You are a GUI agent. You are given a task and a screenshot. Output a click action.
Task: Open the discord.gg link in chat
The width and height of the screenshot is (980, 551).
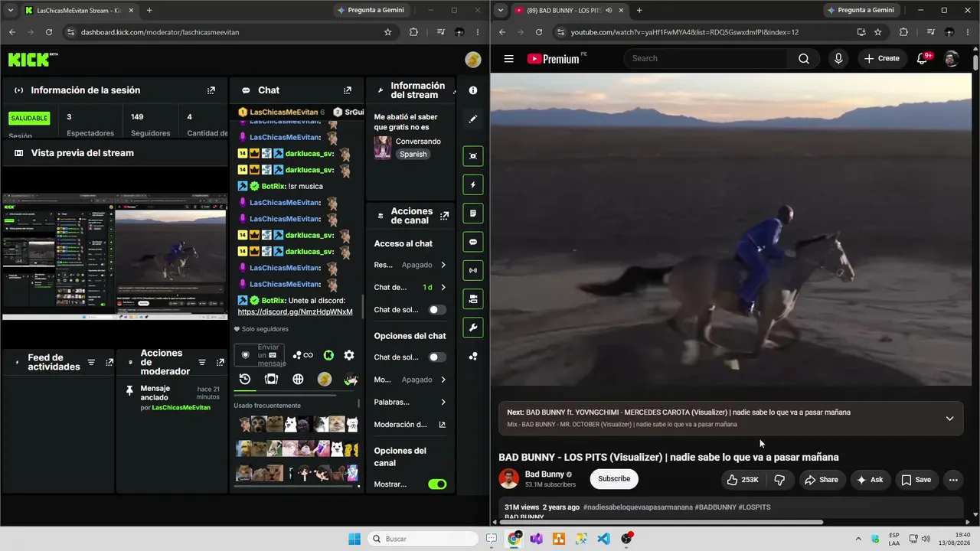tap(296, 312)
